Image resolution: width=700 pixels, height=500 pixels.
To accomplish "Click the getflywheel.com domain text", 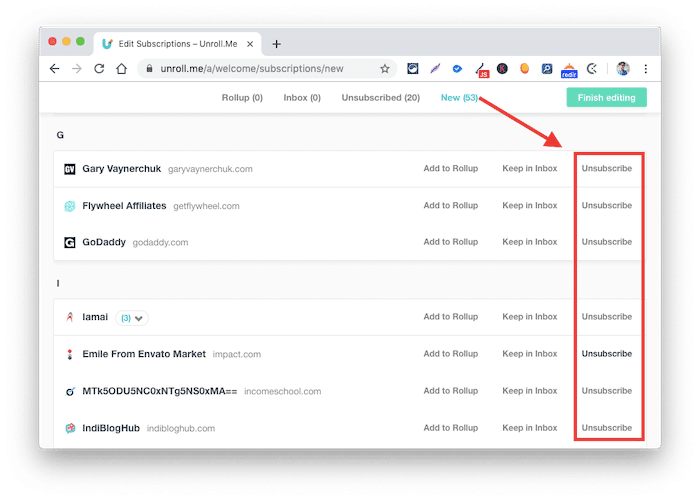I will point(206,206).
